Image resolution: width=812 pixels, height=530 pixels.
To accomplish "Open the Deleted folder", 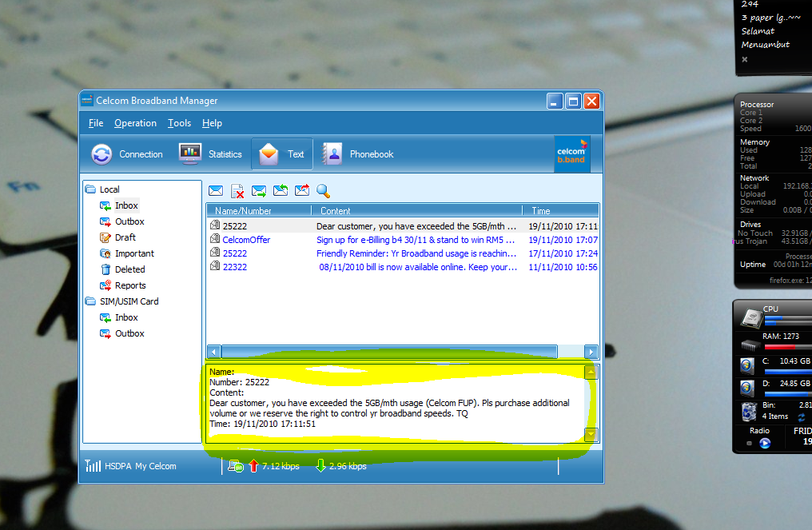I will click(130, 269).
